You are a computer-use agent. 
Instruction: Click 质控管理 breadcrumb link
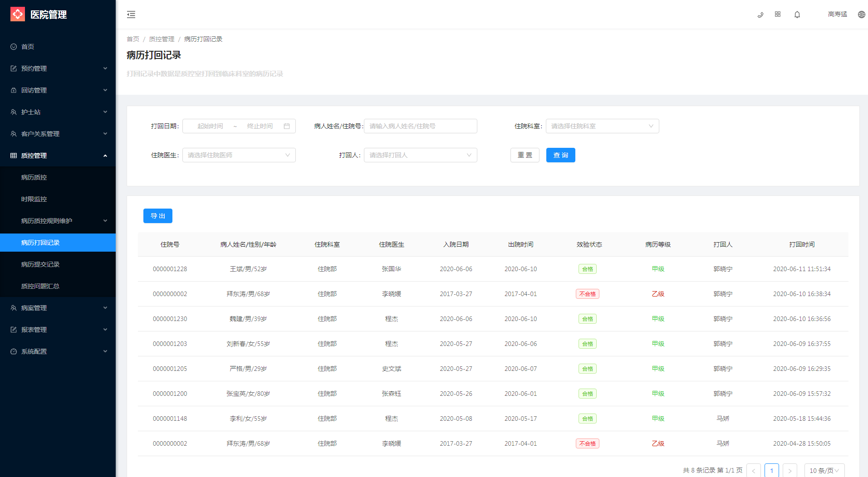click(162, 39)
